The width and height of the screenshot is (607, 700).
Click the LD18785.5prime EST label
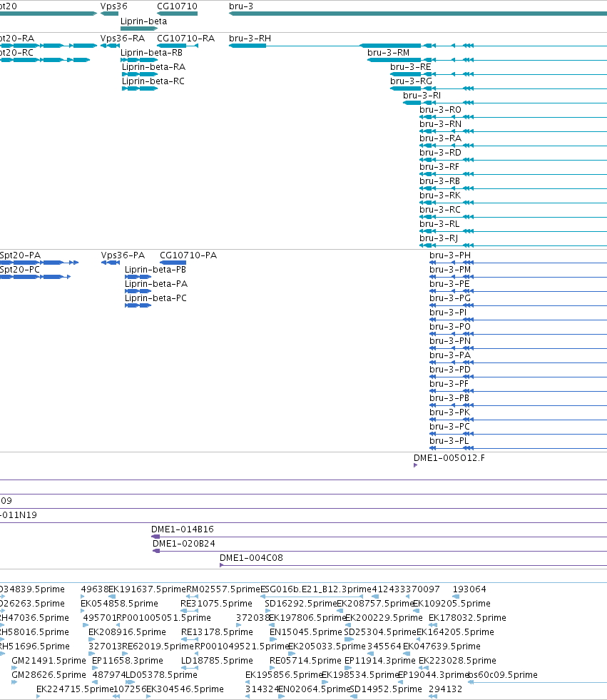click(x=217, y=661)
